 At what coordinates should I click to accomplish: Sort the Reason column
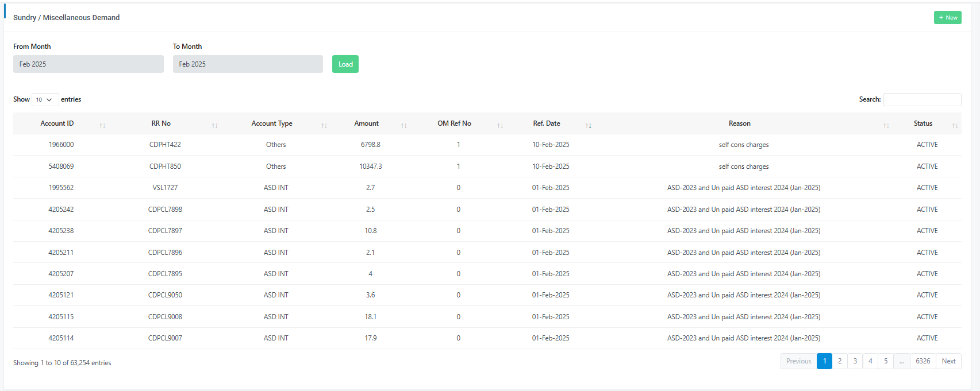point(739,123)
